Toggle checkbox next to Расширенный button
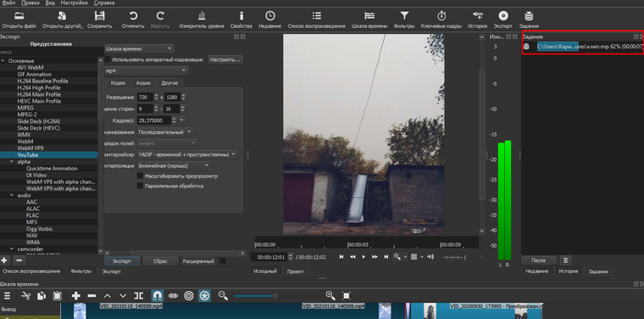 click(223, 261)
